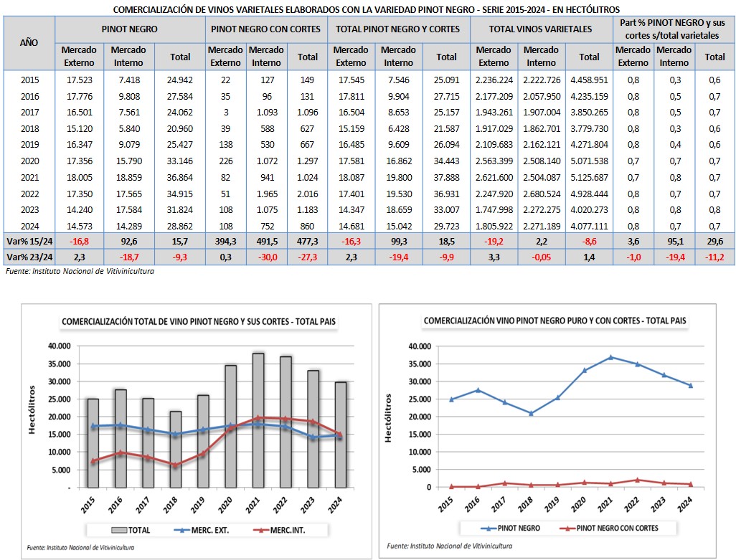This screenshot has width=736, height=560.
Task: Select the left chart title text
Action: click(199, 322)
